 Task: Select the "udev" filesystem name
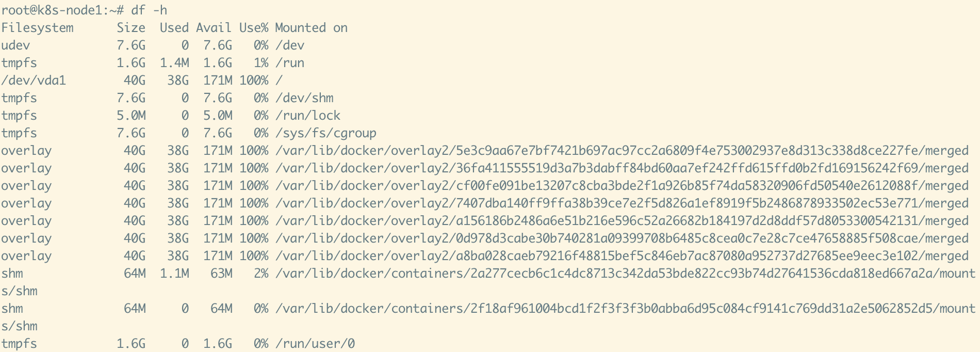[15, 45]
